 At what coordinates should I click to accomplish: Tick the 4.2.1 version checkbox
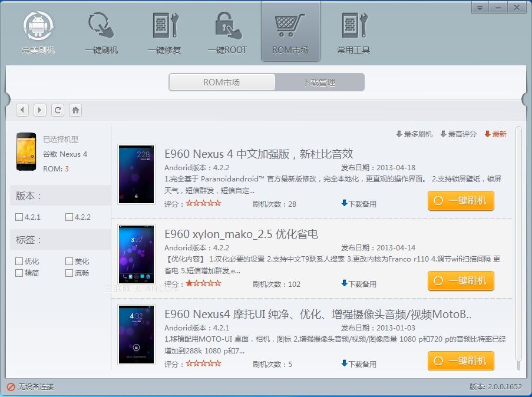point(19,217)
